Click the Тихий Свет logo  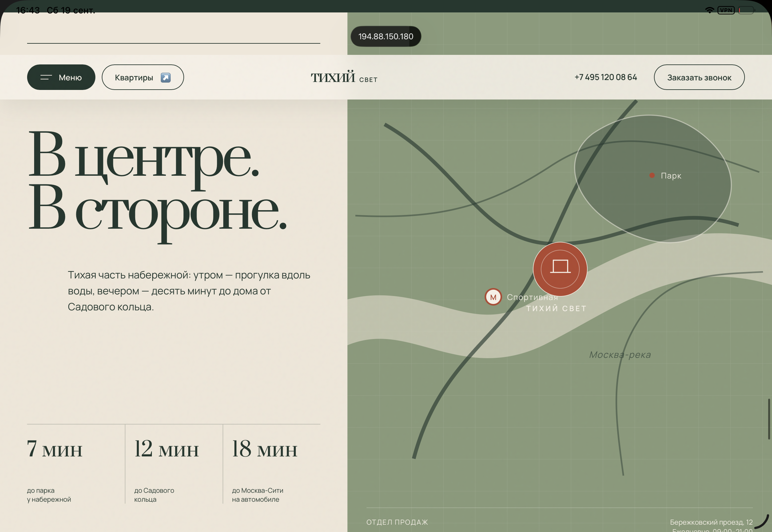[344, 77]
